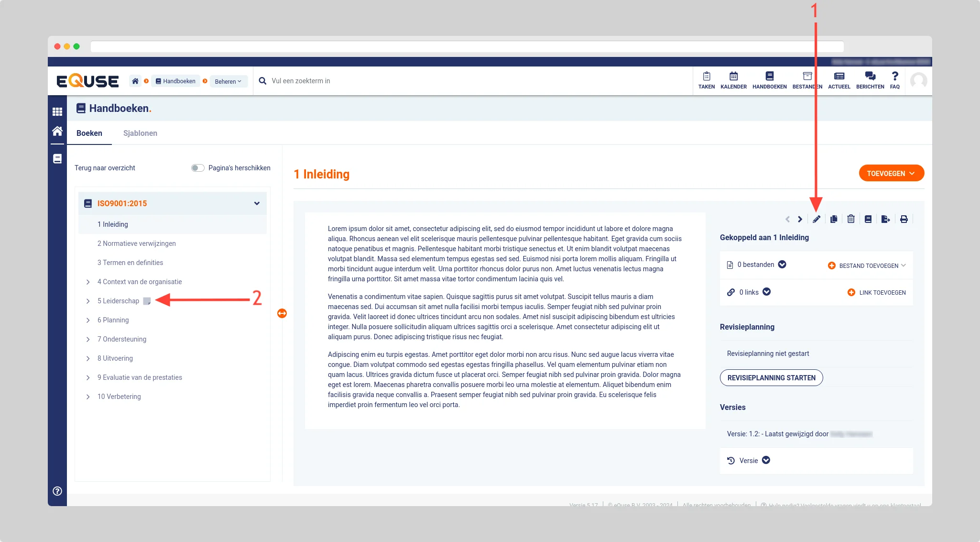Click the pencil edit page icon
The height and width of the screenshot is (542, 980).
817,219
